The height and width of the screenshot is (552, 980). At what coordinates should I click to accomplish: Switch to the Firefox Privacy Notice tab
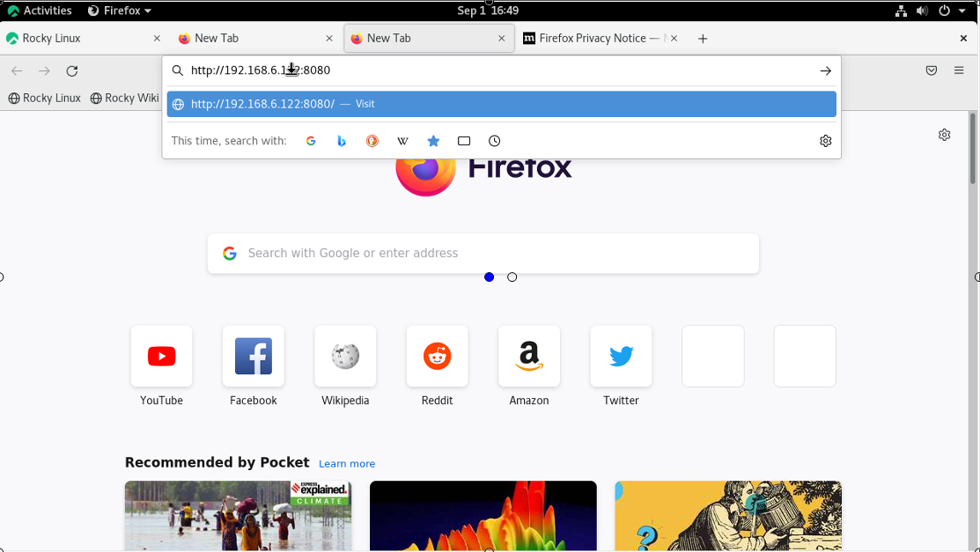pos(601,39)
